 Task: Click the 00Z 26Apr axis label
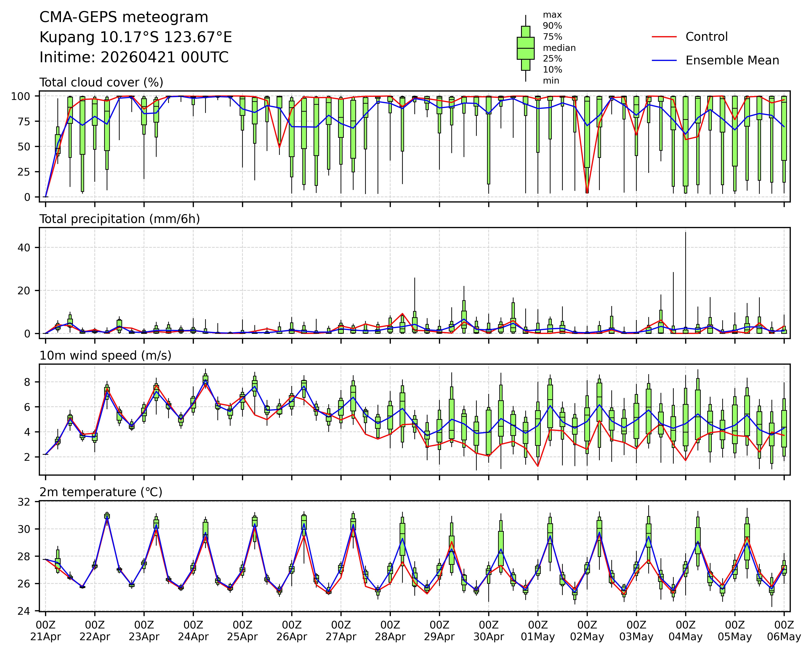(292, 631)
